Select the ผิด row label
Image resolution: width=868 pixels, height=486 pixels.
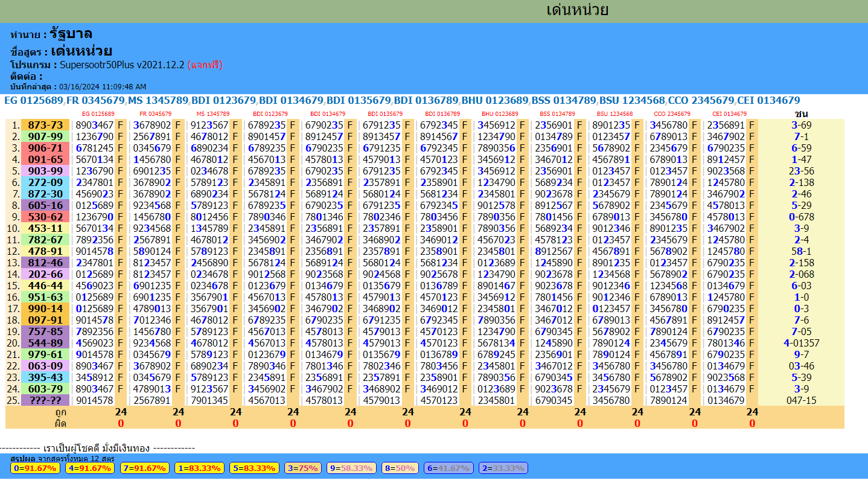point(60,423)
